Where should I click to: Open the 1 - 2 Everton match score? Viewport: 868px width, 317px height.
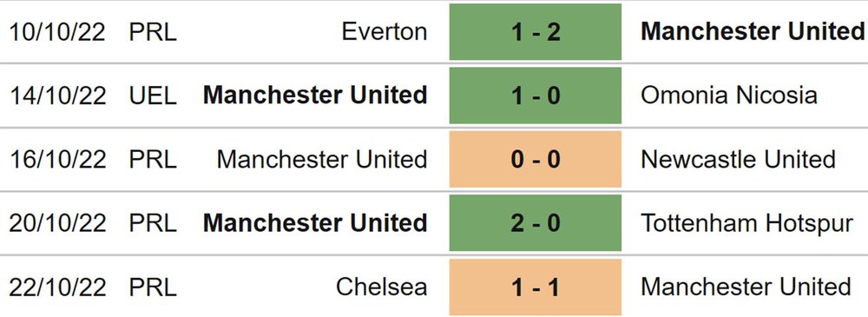[536, 31]
